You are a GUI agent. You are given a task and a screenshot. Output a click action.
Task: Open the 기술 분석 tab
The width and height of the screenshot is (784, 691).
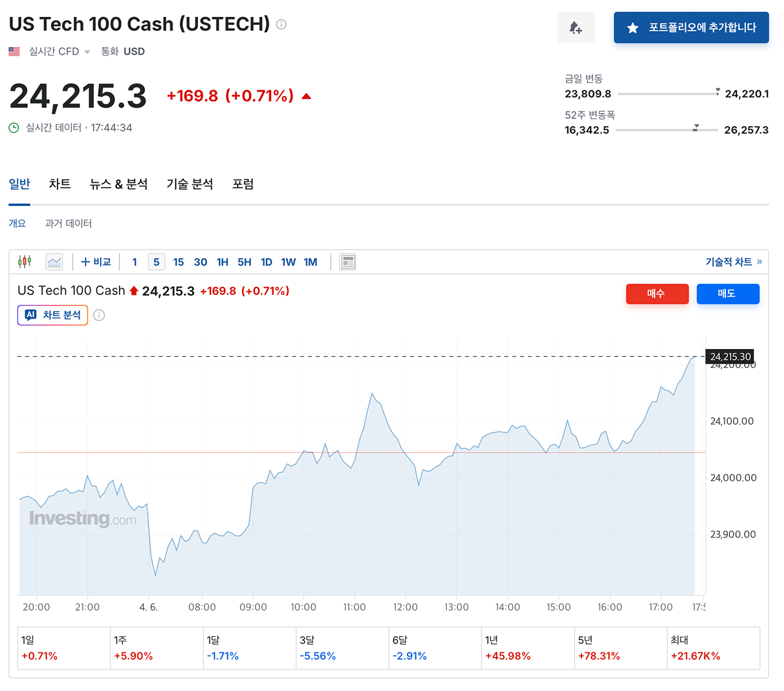pyautogui.click(x=189, y=184)
